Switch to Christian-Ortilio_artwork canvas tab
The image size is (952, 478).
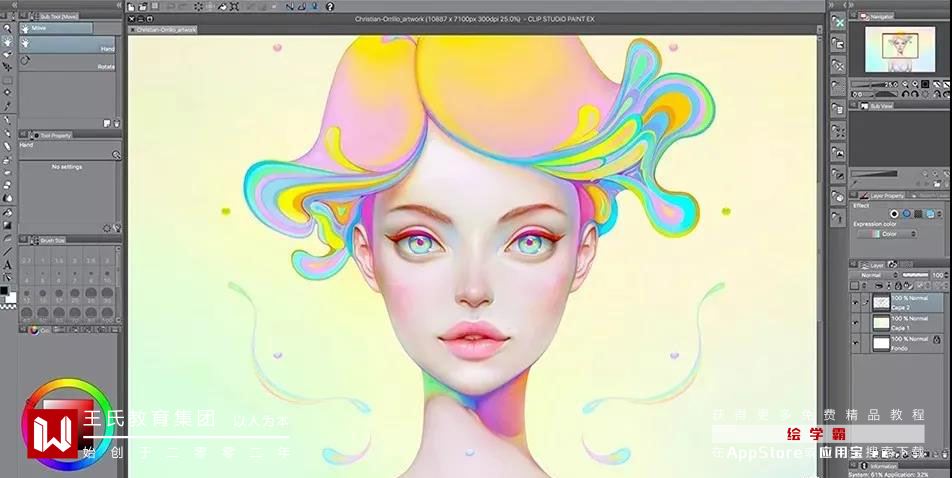point(163,29)
